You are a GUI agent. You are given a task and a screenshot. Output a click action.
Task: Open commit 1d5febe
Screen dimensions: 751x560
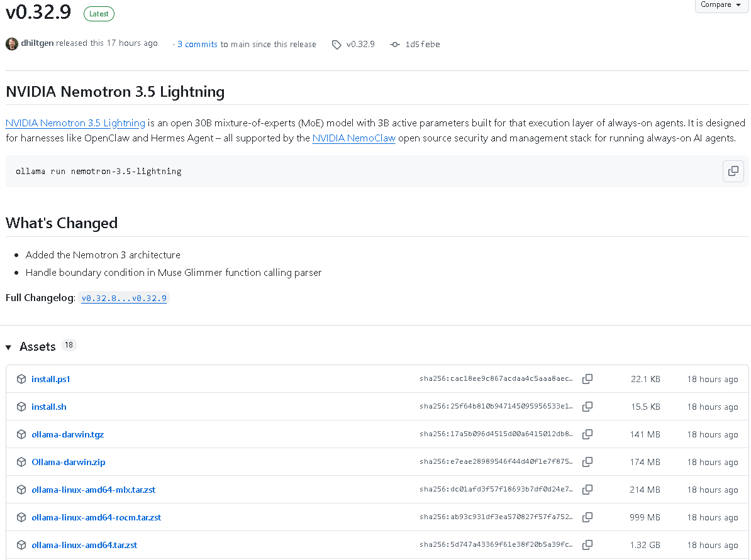(423, 44)
